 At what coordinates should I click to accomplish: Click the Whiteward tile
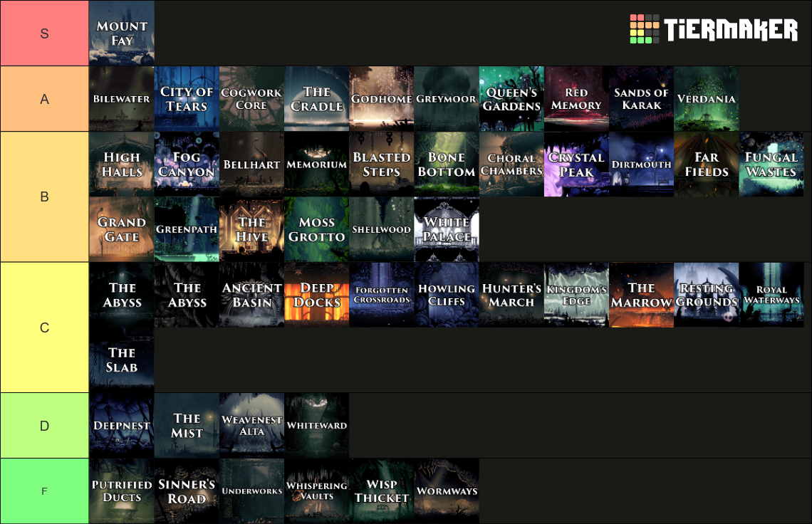pyautogui.click(x=316, y=425)
